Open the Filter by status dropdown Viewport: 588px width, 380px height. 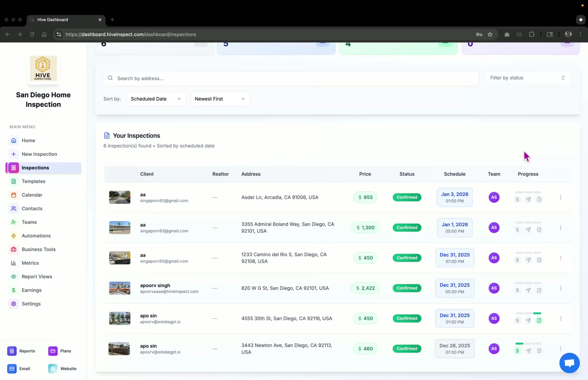(x=527, y=78)
